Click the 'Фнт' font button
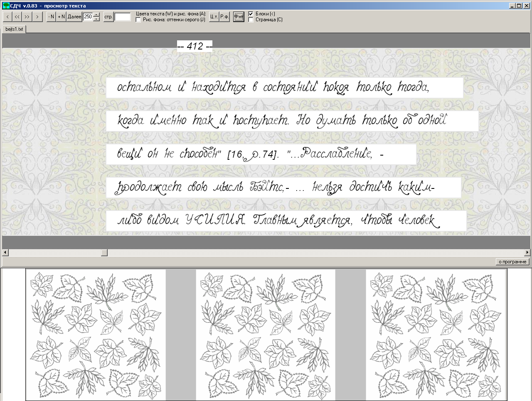 point(239,17)
